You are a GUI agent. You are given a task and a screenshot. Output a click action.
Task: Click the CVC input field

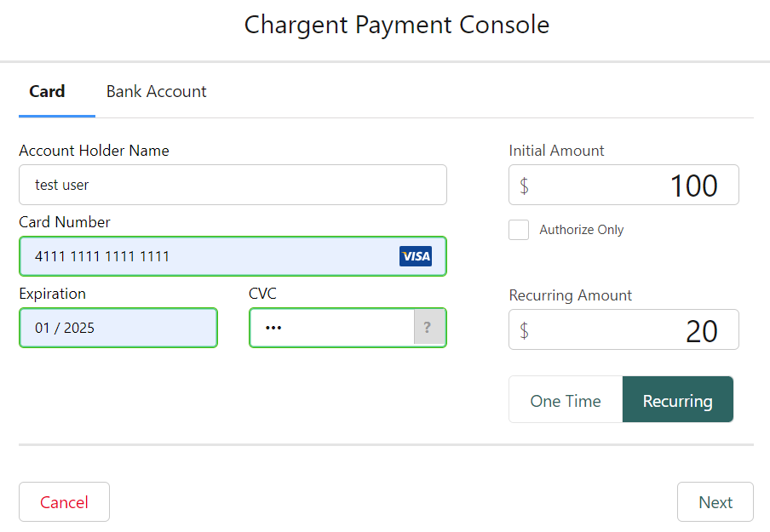(332, 328)
